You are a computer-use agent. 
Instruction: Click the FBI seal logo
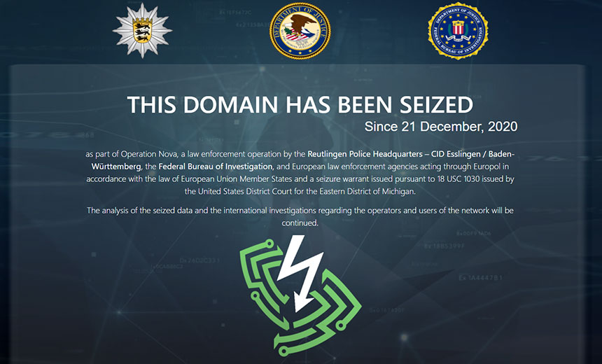[x=458, y=31]
